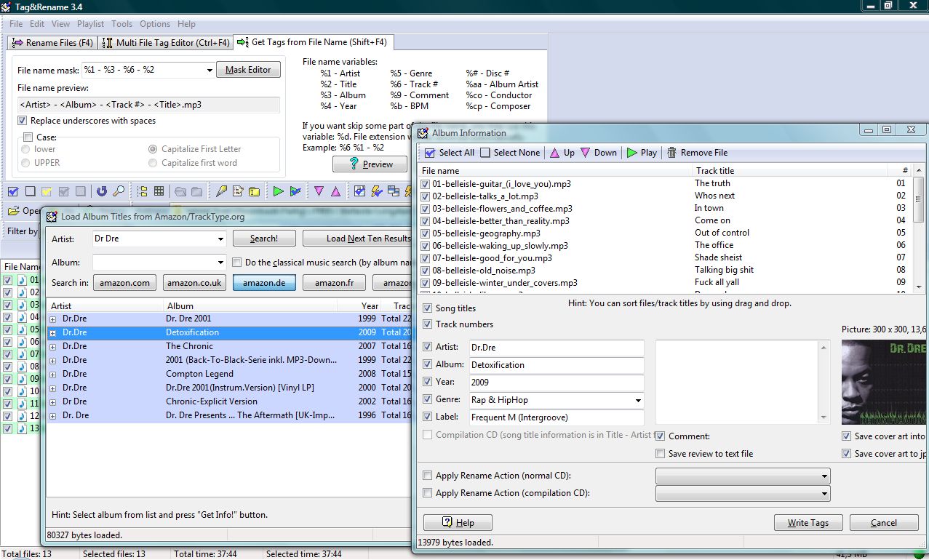Toggle the Song titles checkbox
The width and height of the screenshot is (929, 560).
(427, 308)
